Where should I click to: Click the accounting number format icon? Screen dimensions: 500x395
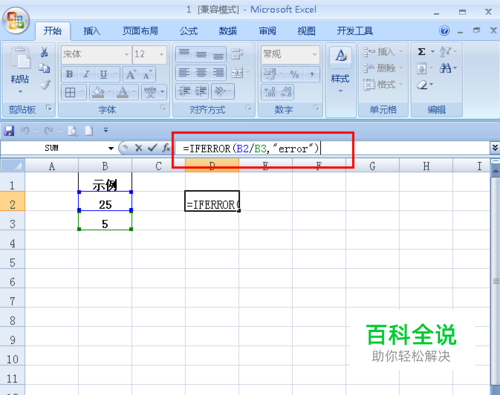pyautogui.click(x=269, y=74)
